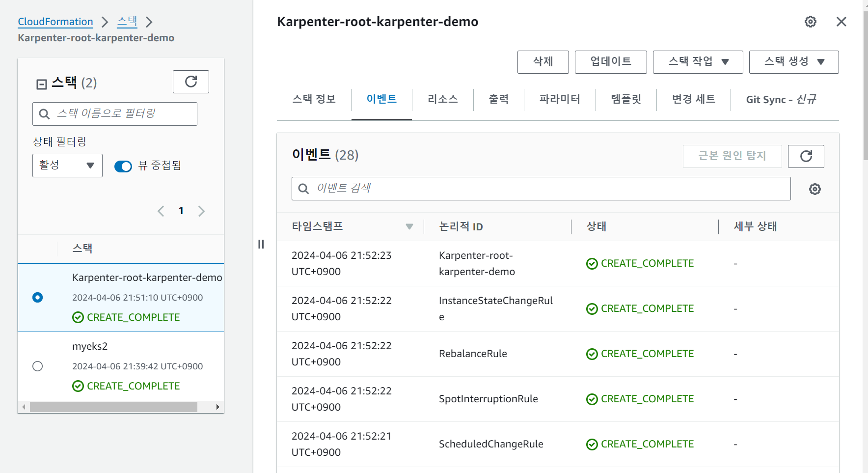Open the CloudFormation breadcrumb link
The height and width of the screenshot is (473, 868).
[x=55, y=22]
